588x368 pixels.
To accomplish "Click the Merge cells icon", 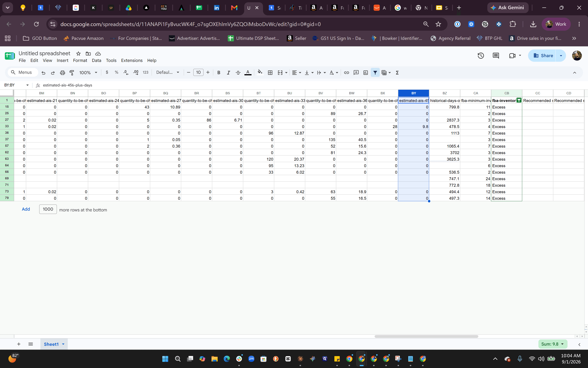I will pyautogui.click(x=280, y=72).
